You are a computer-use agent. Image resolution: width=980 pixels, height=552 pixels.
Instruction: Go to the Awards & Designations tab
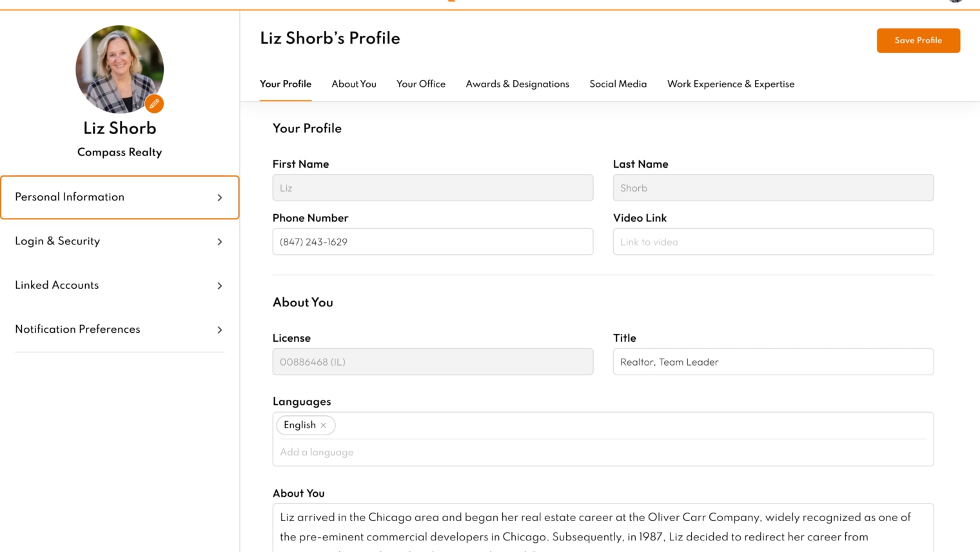coord(517,84)
